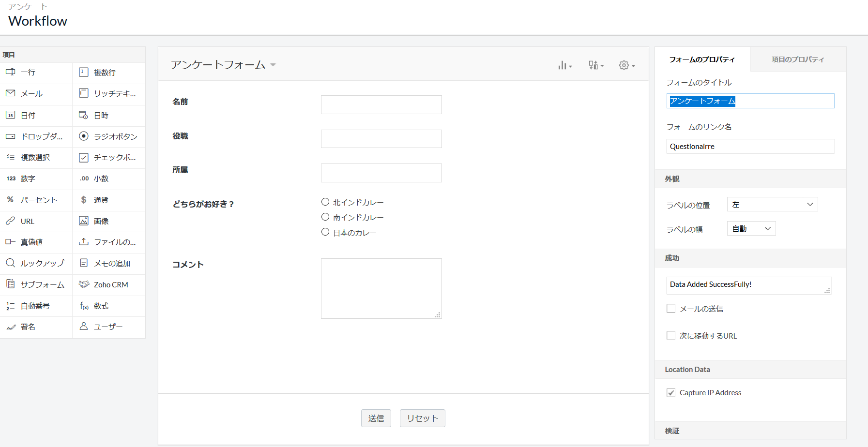The height and width of the screenshot is (447, 868).
Task: Select the Radio button (ラジオボタン) field icon
Action: click(84, 136)
